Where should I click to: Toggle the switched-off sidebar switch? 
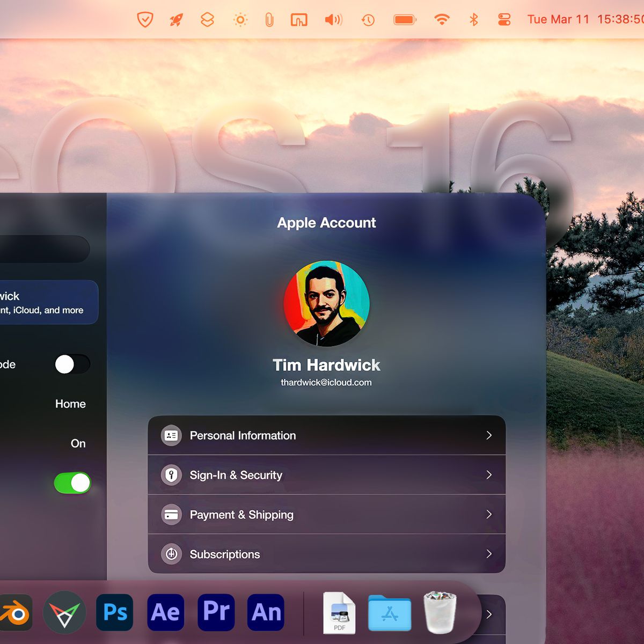pyautogui.click(x=72, y=364)
